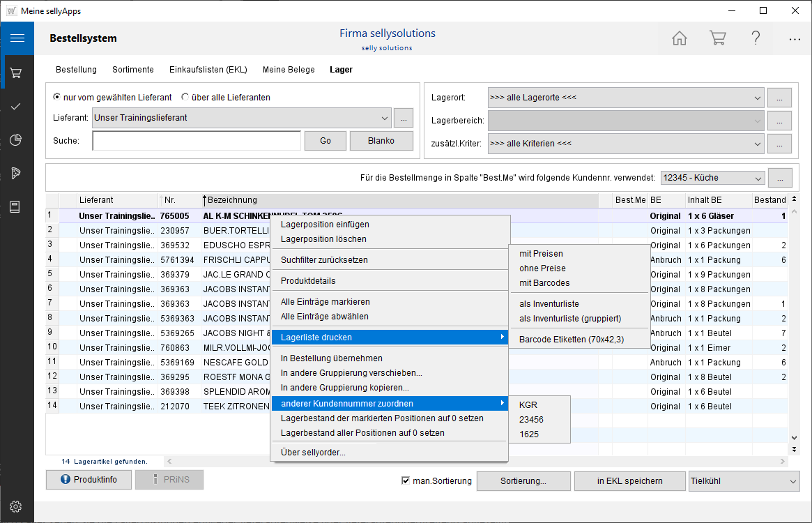Expand the Lieferant dropdown
812x523 pixels.
385,118
